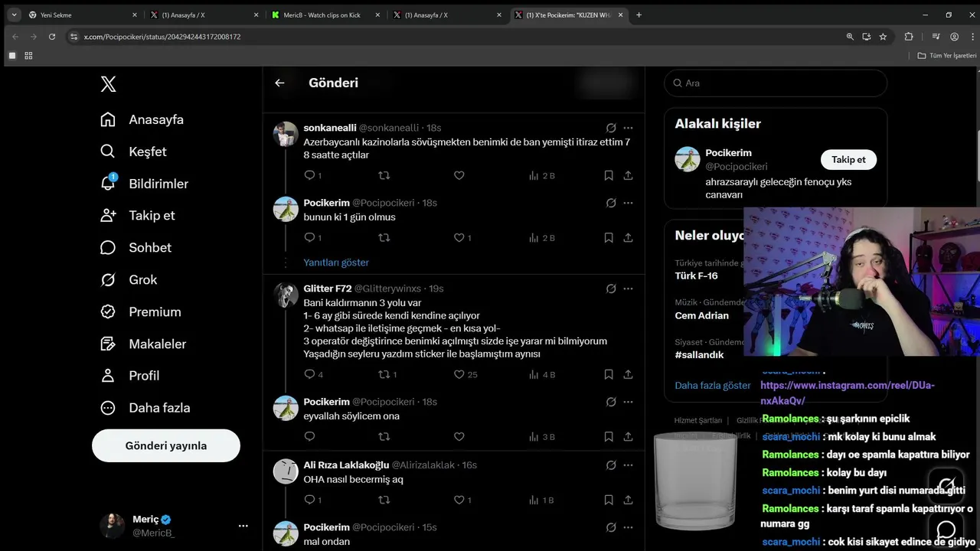Like the 'eyvallah söylicem ona' reply
Image resolution: width=980 pixels, height=551 pixels.
click(459, 437)
